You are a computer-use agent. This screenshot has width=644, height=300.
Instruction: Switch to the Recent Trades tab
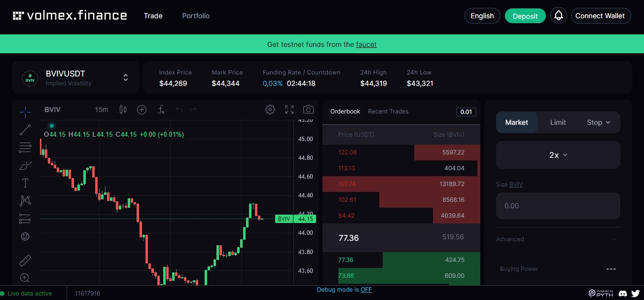388,112
